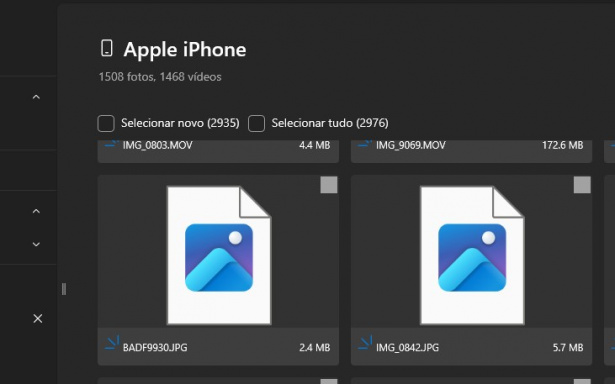The height and width of the screenshot is (384, 615).
Task: Click the X icon in left sidebar
Action: coord(38,318)
